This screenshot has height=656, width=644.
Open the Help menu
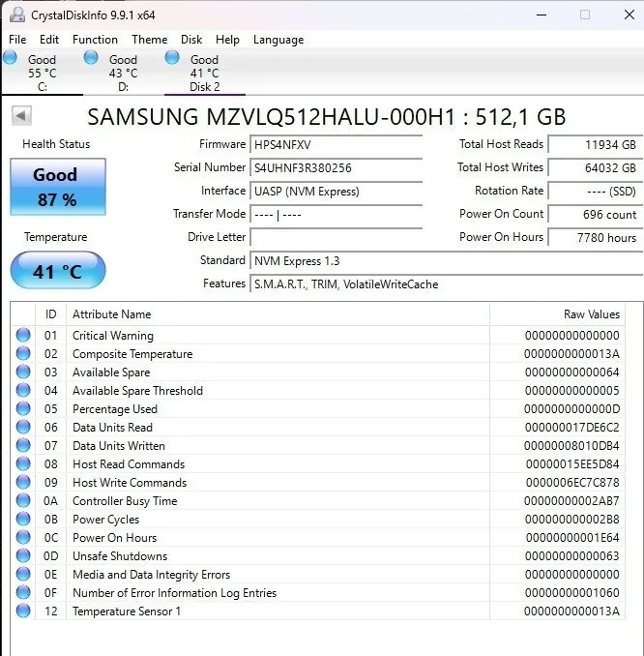click(x=227, y=40)
